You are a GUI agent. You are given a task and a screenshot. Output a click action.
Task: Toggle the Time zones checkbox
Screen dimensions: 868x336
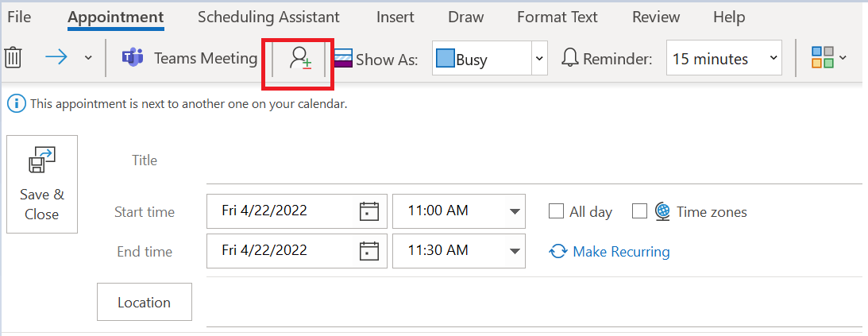point(639,211)
